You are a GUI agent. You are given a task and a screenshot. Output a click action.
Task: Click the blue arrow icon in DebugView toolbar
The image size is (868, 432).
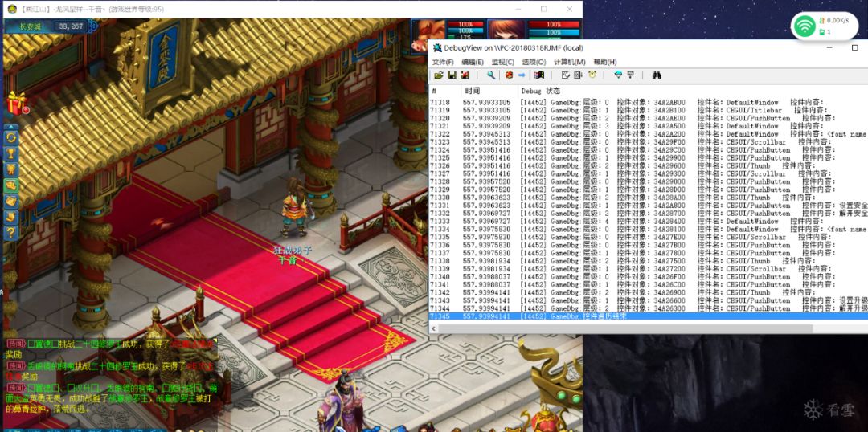[x=522, y=75]
